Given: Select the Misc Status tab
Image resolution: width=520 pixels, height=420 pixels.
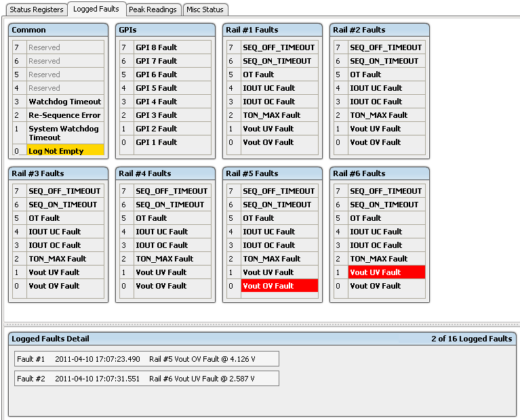Looking at the screenshot, I should (206, 9).
